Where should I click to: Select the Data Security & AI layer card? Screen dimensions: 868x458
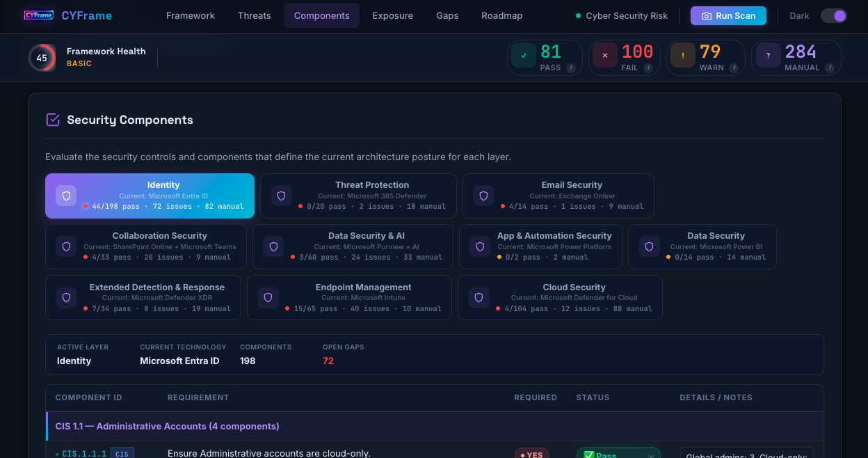(x=353, y=246)
